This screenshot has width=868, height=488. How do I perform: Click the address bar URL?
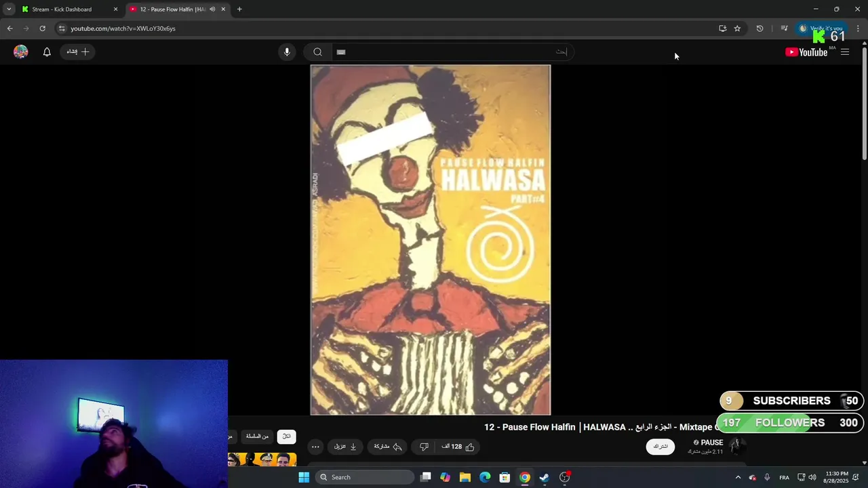(123, 28)
